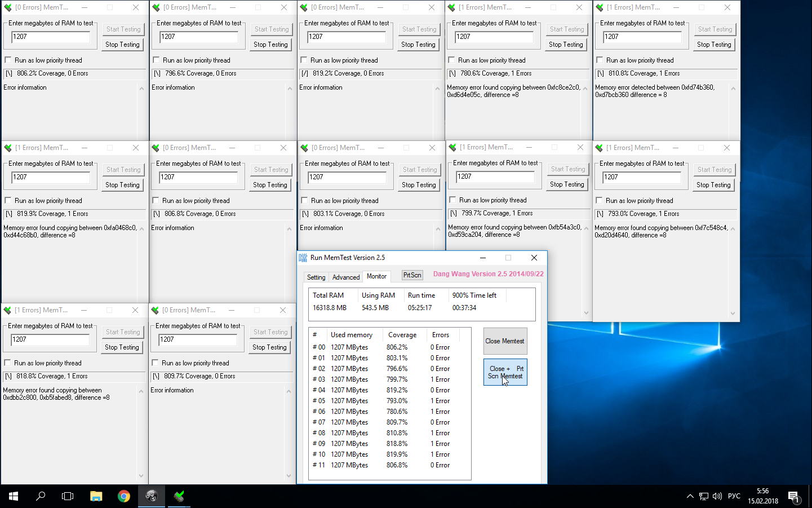Click the MemTest title icon of 818.8% coverage window

pyautogui.click(x=8, y=310)
